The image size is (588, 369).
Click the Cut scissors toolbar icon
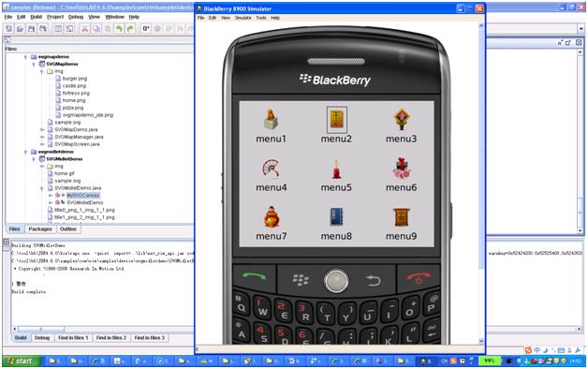pos(85,28)
